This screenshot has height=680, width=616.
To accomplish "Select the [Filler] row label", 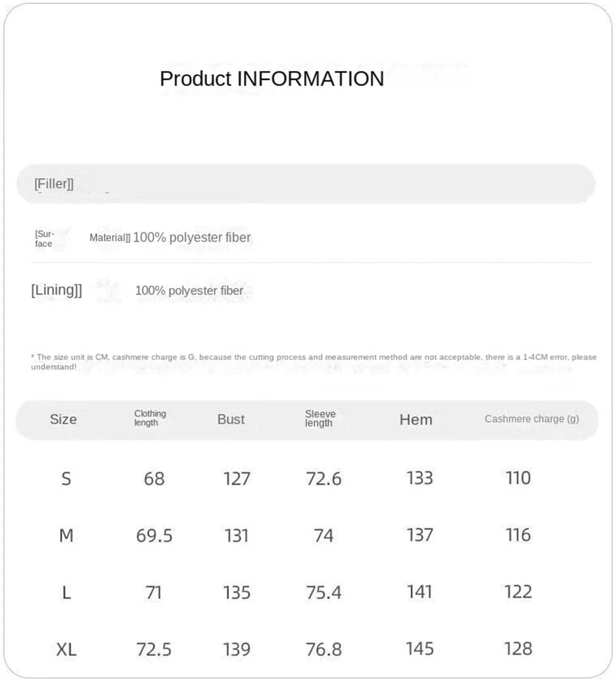I will pyautogui.click(x=54, y=184).
